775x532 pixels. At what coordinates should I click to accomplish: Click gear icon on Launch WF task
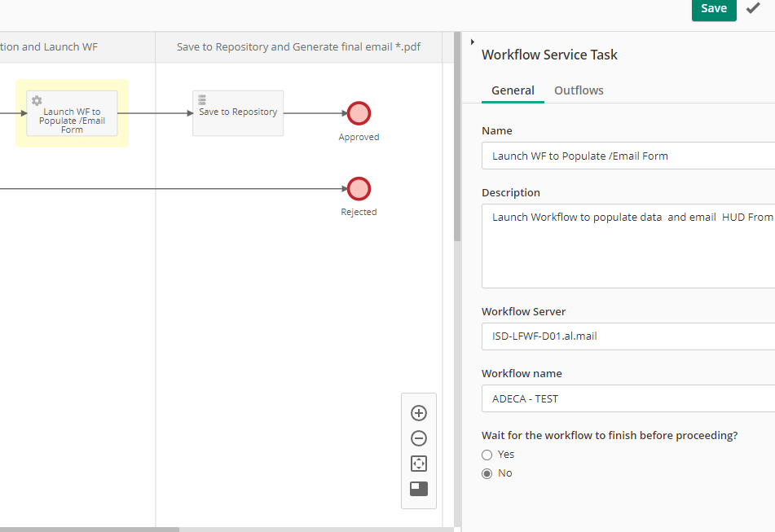click(x=37, y=100)
